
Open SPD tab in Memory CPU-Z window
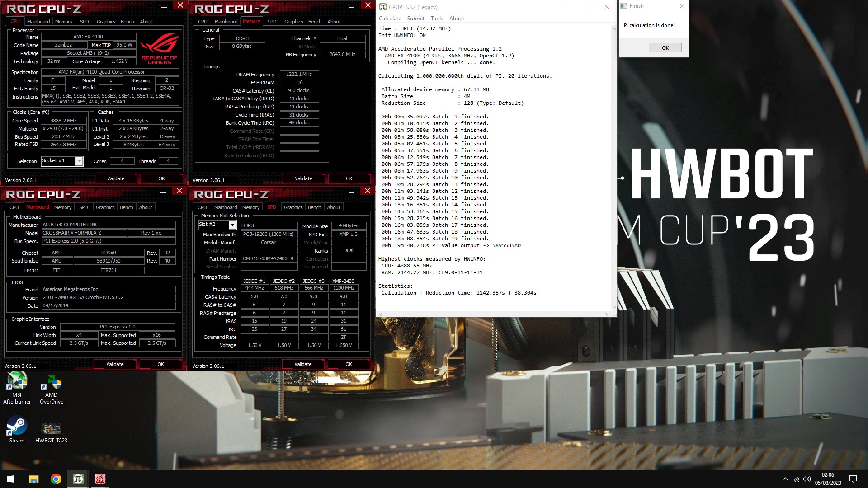(x=272, y=22)
